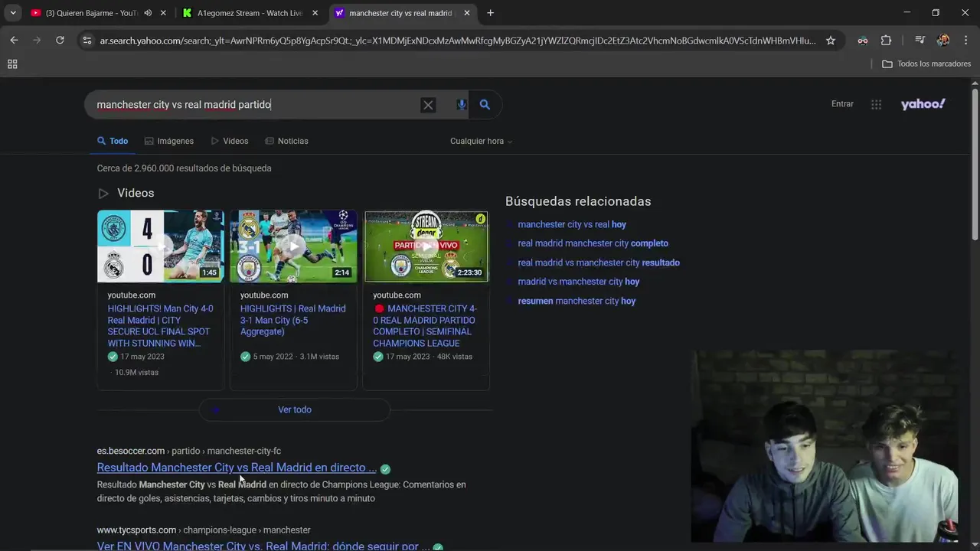Open related search manchester city vs real hoy
980x551 pixels.
pyautogui.click(x=572, y=224)
